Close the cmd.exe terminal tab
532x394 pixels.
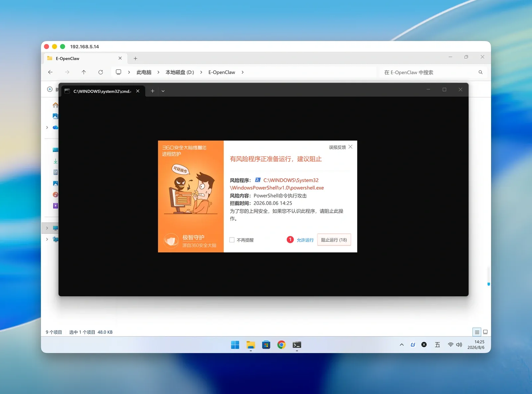point(138,91)
